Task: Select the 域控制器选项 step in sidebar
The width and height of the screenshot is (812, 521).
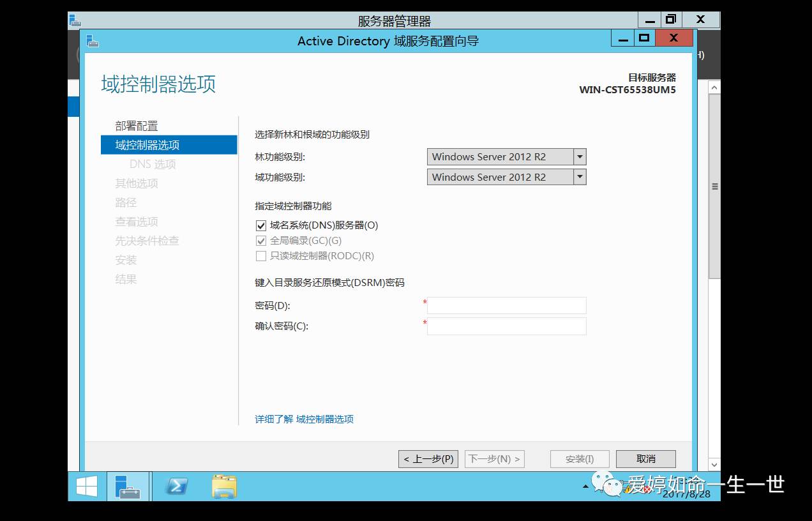Action: pos(169,145)
